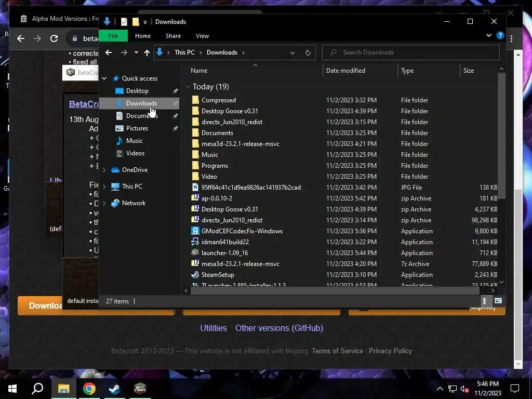Expand the This PC tree node

[104, 187]
